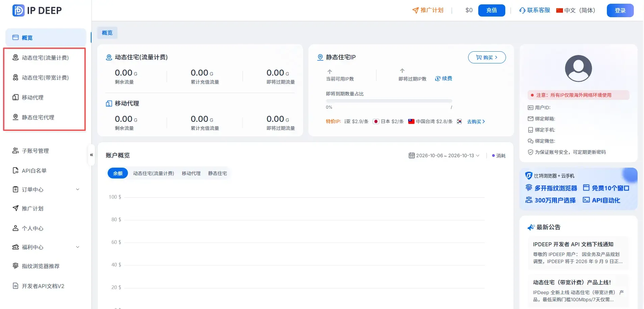Toggle the 消耗 chart legend
The image size is (644, 309).
[x=499, y=156]
